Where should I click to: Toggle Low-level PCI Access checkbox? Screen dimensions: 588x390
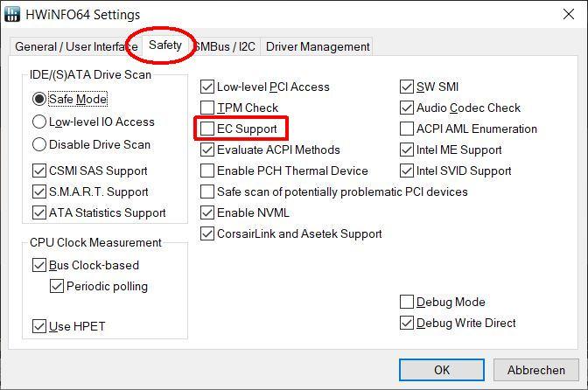point(207,87)
